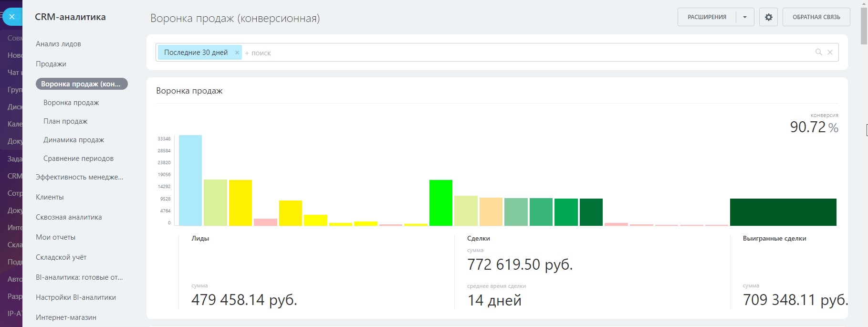
Task: Open the 'Продажи' menu section
Action: tap(51, 64)
